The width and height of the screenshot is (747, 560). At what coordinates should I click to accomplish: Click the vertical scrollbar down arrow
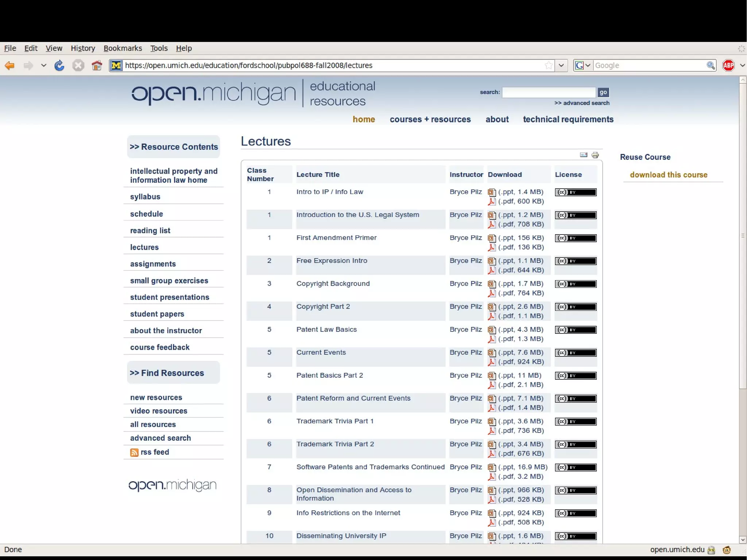click(x=743, y=540)
